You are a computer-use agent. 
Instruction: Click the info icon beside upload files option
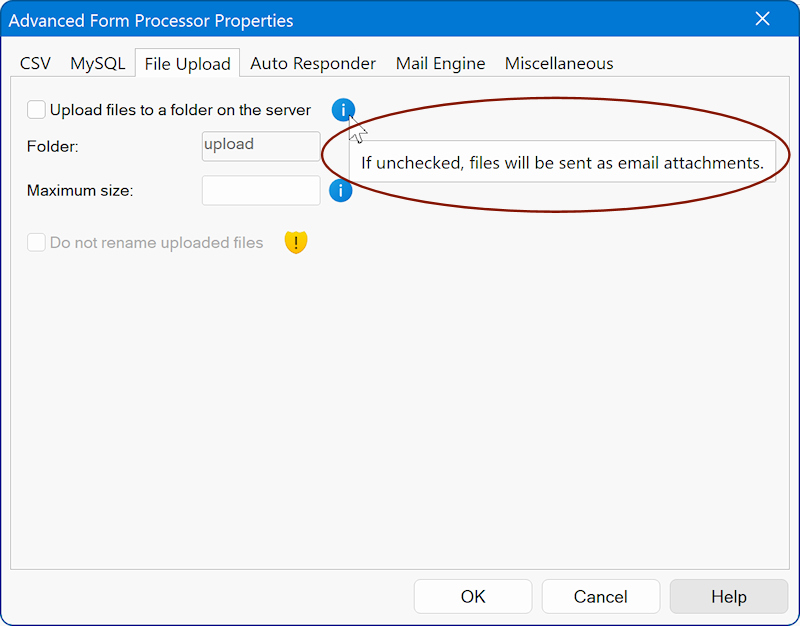coord(343,110)
